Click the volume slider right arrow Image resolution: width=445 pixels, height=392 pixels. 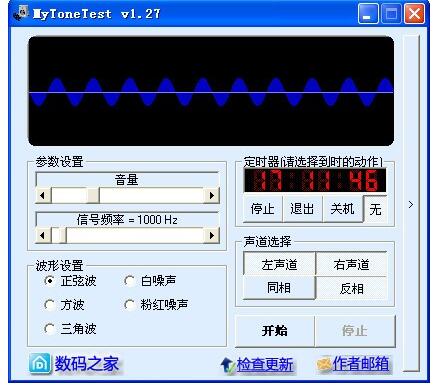click(211, 195)
